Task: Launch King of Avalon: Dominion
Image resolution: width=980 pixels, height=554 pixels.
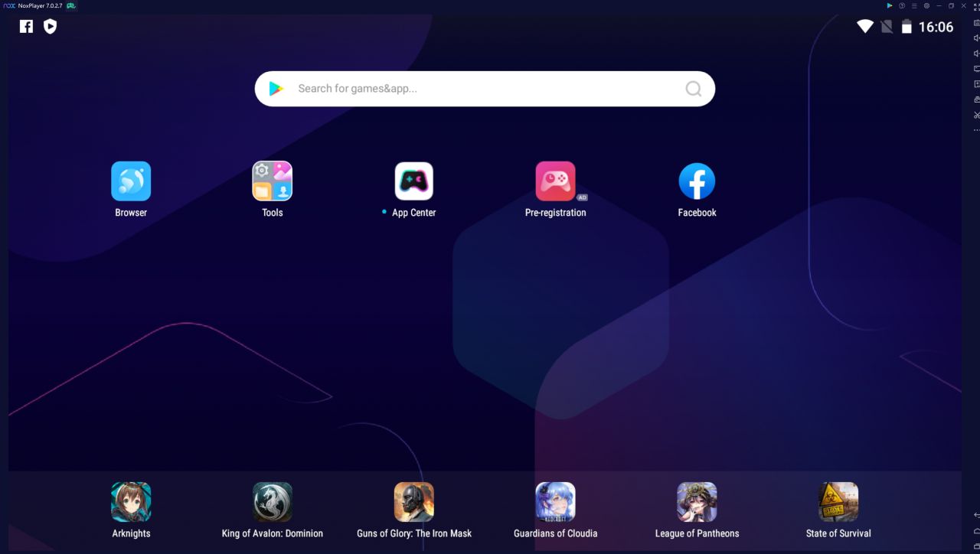Action: [273, 502]
